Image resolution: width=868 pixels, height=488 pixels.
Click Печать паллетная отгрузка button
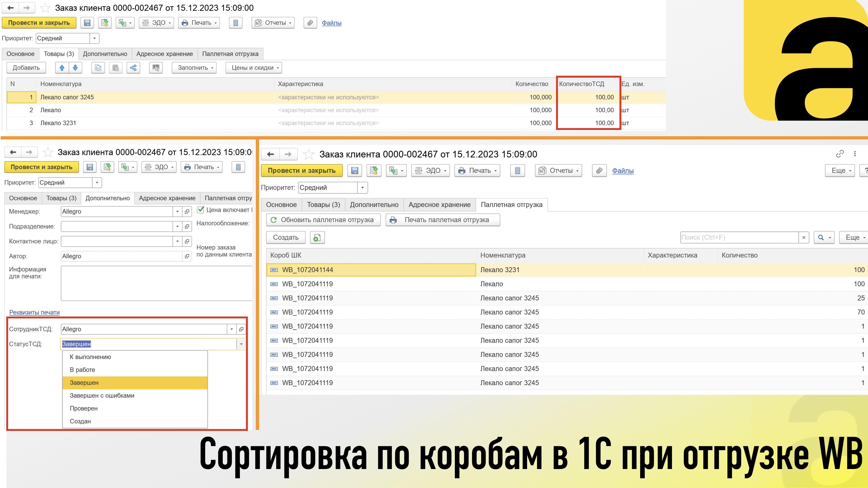(x=443, y=220)
